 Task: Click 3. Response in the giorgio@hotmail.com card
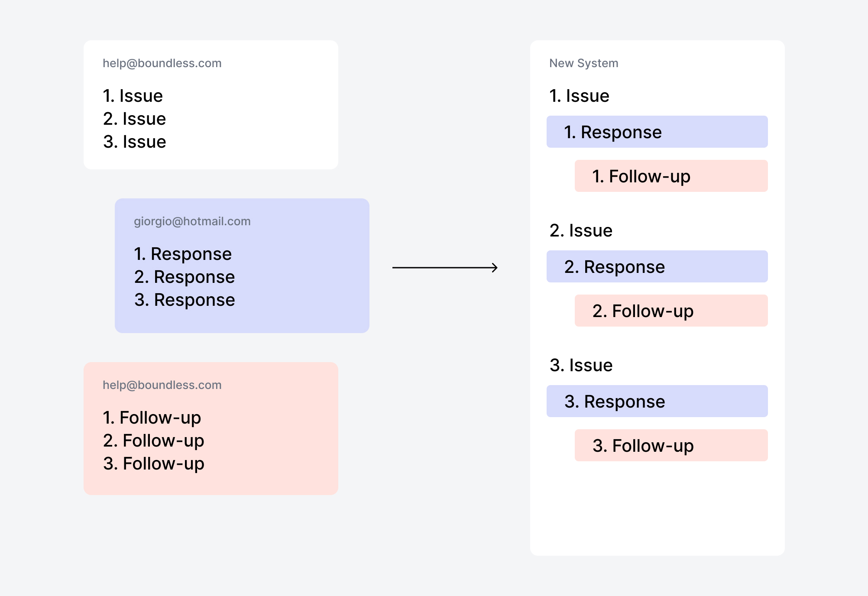(185, 300)
